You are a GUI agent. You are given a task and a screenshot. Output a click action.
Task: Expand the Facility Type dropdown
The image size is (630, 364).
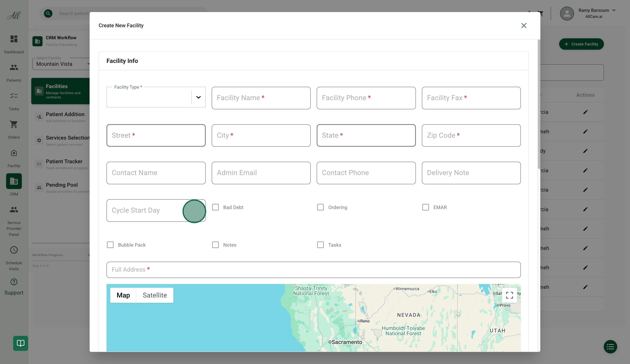pyautogui.click(x=198, y=97)
